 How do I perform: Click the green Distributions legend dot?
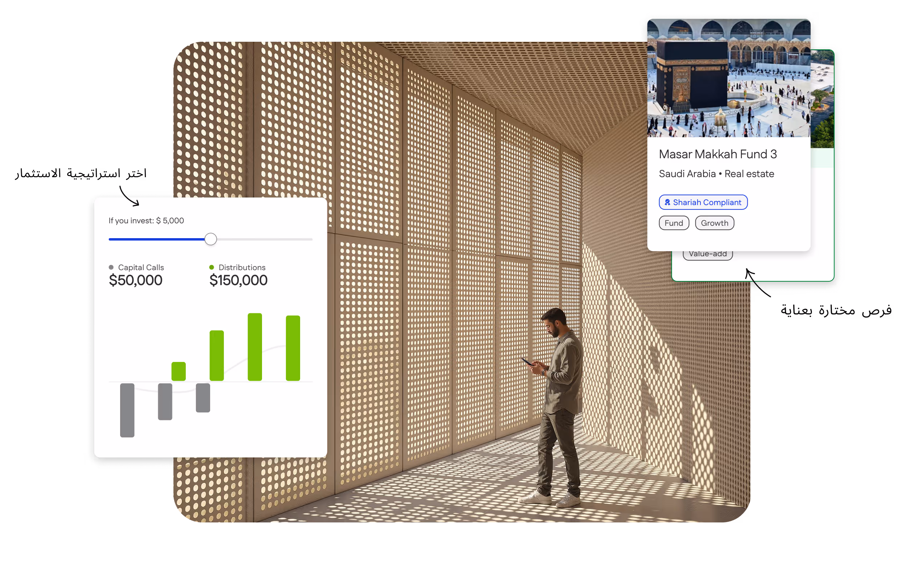coord(212,267)
